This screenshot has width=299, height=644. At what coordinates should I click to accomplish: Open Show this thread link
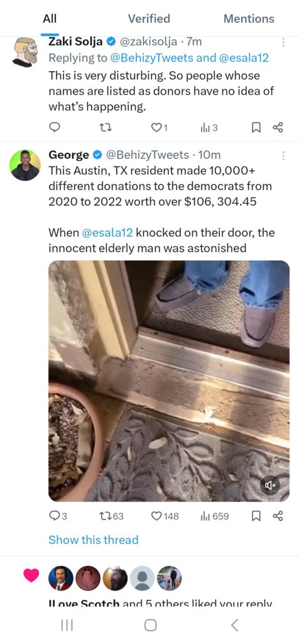pos(94,540)
